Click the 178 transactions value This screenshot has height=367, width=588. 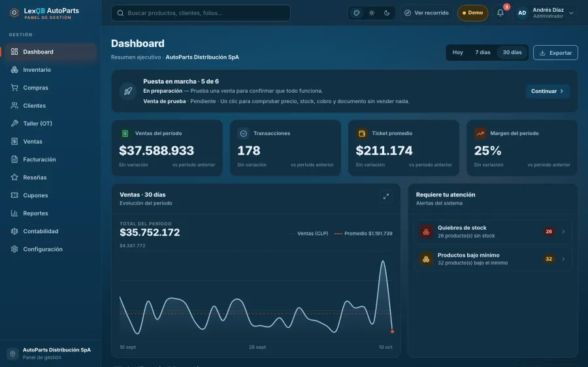point(249,151)
